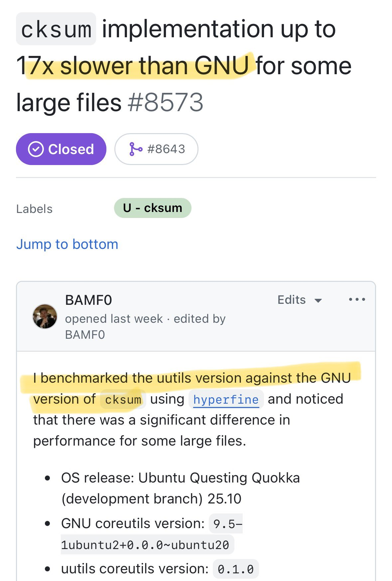
Task: Click the 0.1.0 uutils version code
Action: coord(236,569)
